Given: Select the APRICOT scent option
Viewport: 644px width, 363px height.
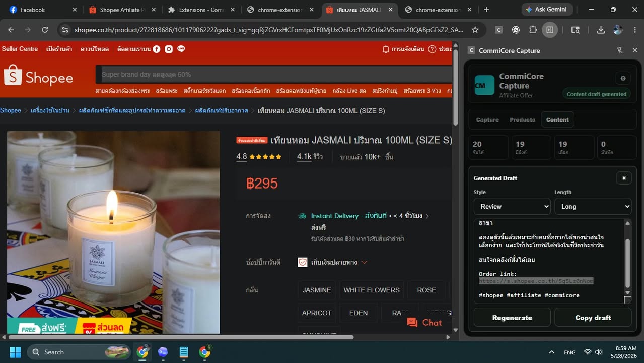Looking at the screenshot, I should coord(317,313).
